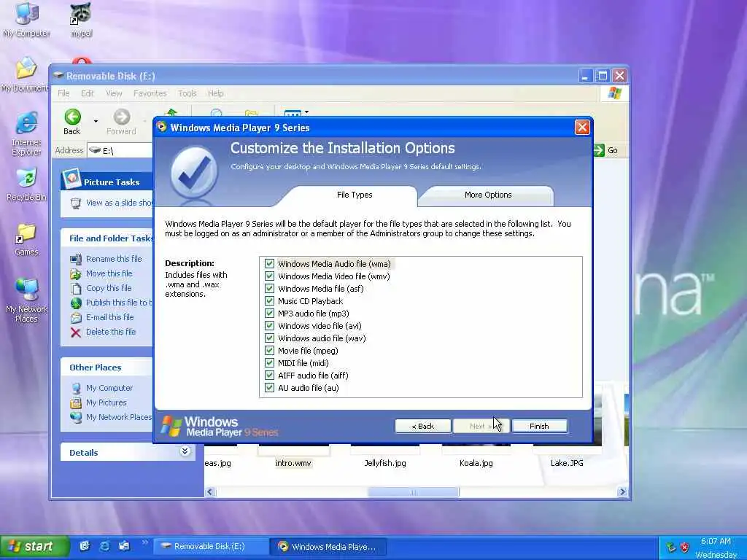Open My Network Places in Other Places
Viewport: 747px width, 560px height.
click(x=112, y=417)
